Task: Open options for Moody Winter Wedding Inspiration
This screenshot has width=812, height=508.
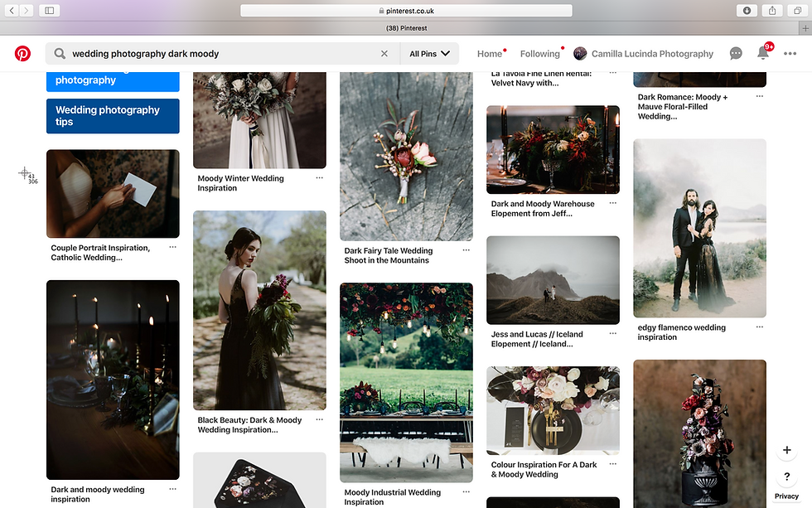Action: 320,177
